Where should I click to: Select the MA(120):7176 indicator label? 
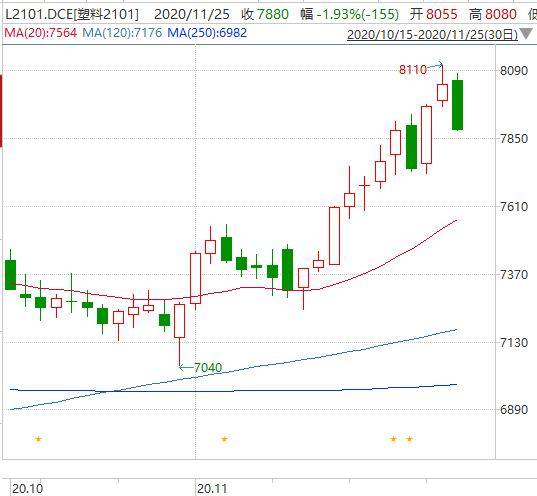click(122, 33)
